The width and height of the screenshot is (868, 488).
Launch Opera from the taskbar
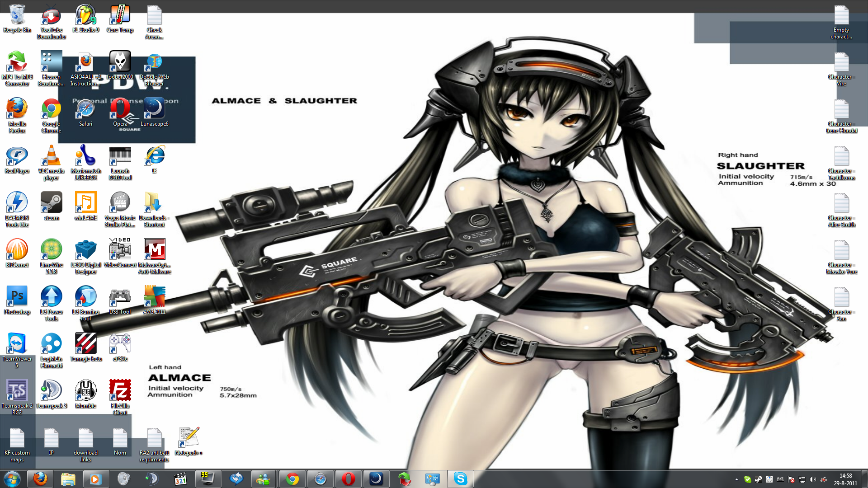348,479
